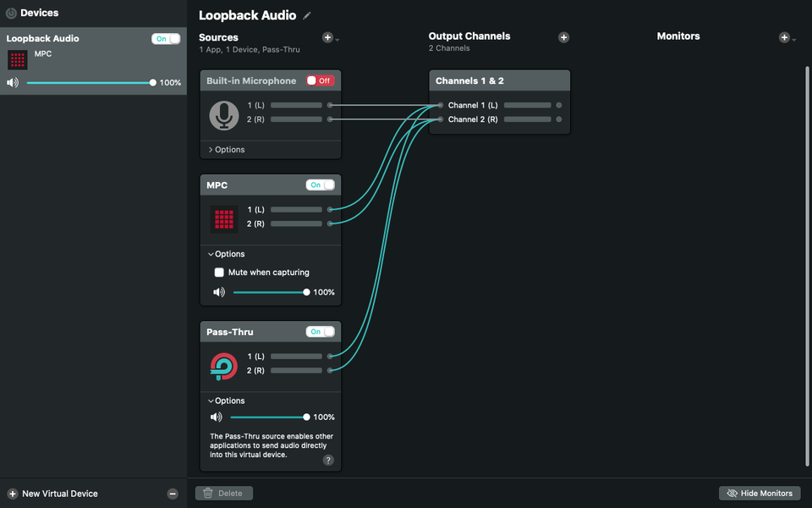Click the Pass-Thru swirl icon
812x508 pixels.
click(222, 366)
